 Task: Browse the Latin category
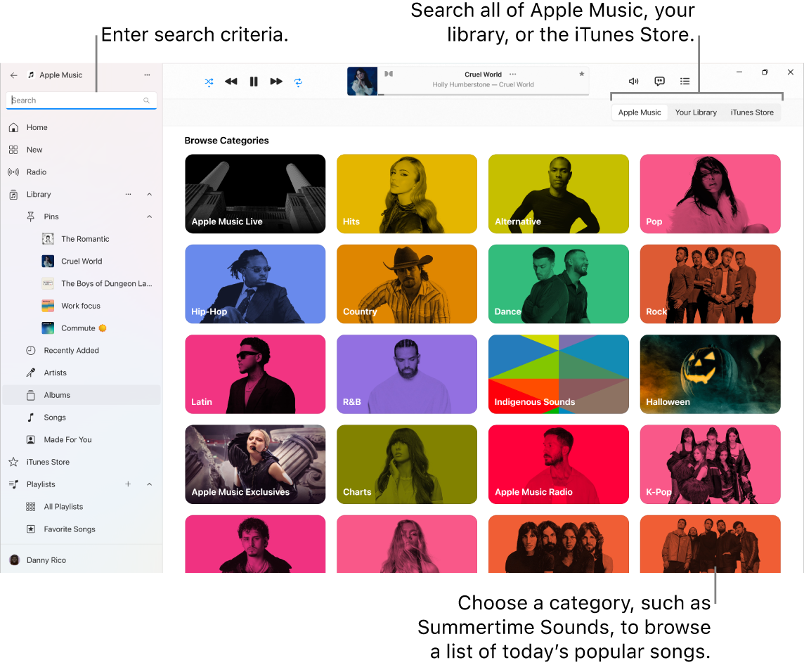pyautogui.click(x=255, y=375)
